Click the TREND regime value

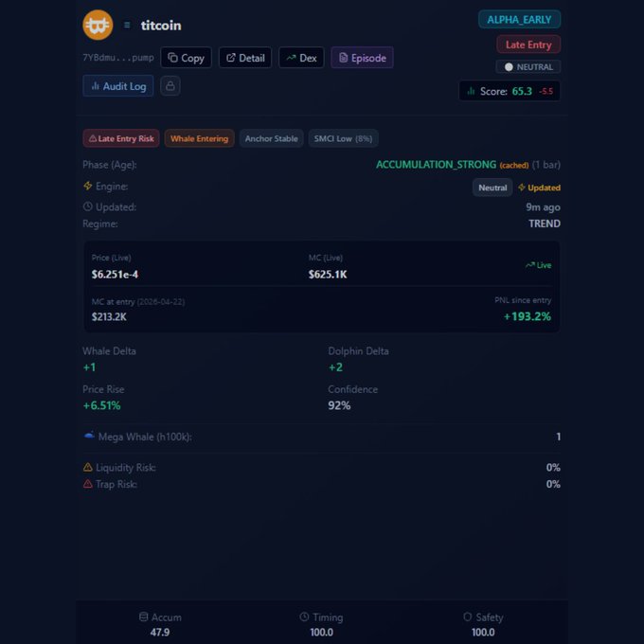tap(545, 224)
